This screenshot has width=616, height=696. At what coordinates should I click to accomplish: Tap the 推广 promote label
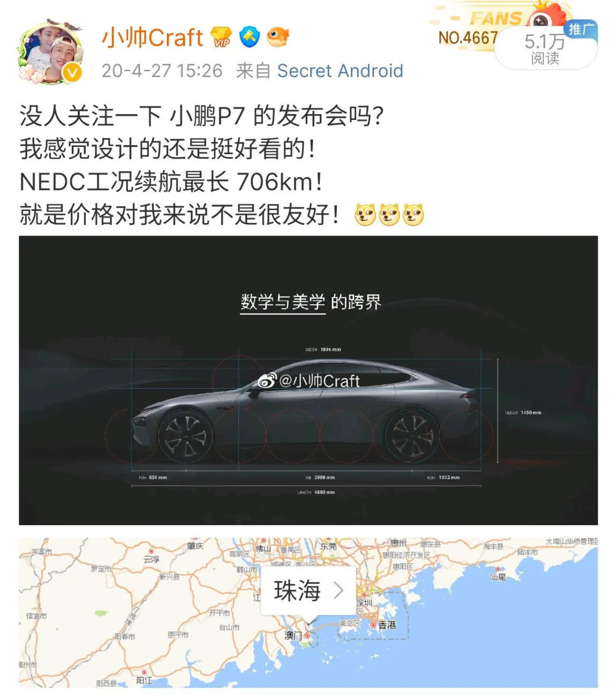click(581, 29)
